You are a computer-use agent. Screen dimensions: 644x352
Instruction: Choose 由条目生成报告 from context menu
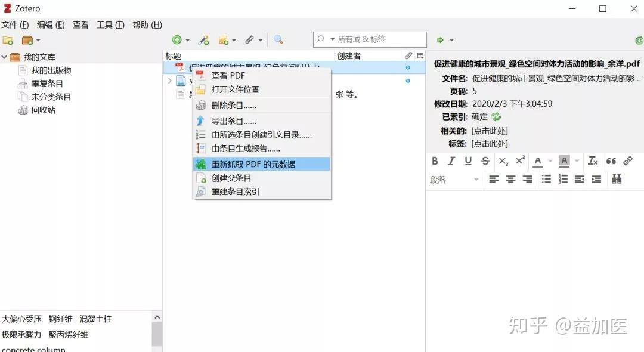pyautogui.click(x=262, y=149)
